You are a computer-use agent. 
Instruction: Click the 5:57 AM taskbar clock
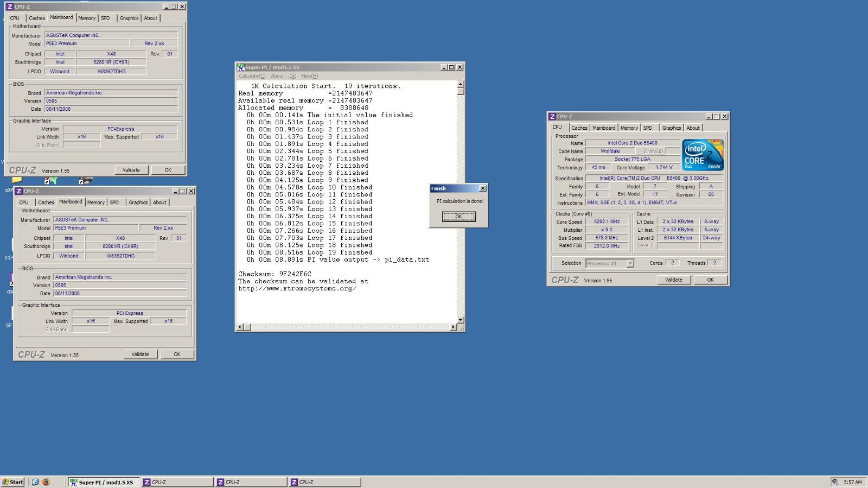[853, 482]
